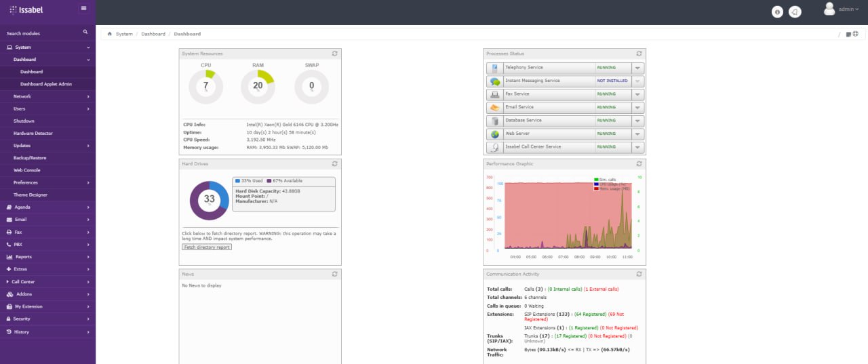
Task: Click the plus-box icon at breadcrumb right
Action: click(x=856, y=33)
